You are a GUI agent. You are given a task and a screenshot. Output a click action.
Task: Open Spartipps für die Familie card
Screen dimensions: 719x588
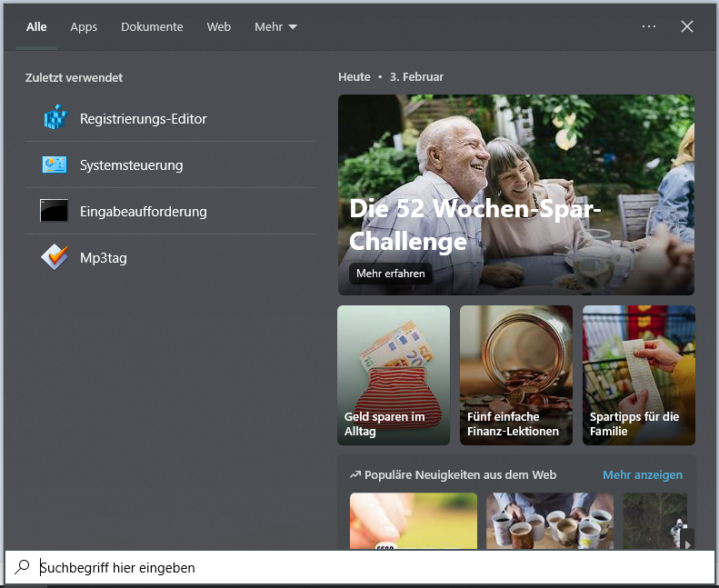[638, 374]
